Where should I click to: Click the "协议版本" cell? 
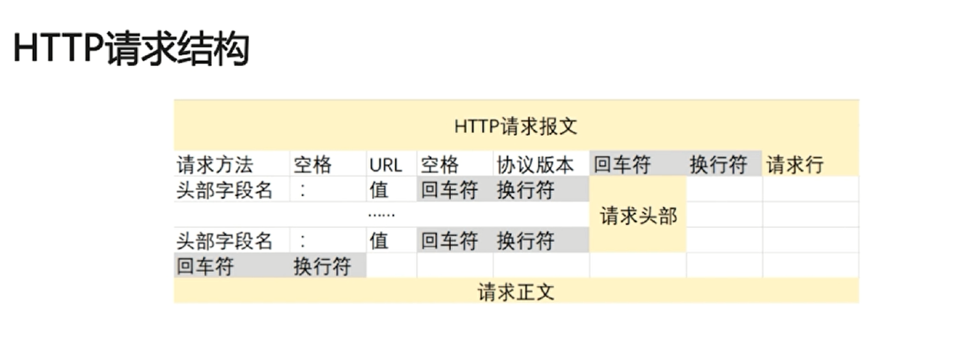coord(541,164)
